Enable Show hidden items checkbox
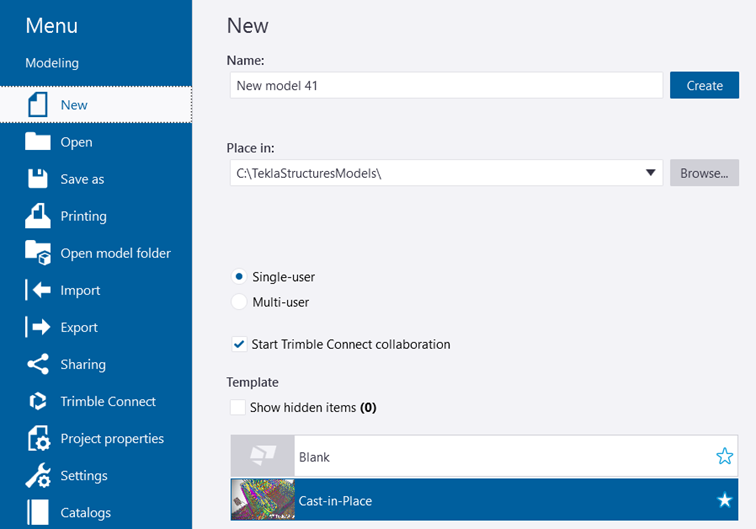Viewport: 756px width, 529px height. click(238, 407)
